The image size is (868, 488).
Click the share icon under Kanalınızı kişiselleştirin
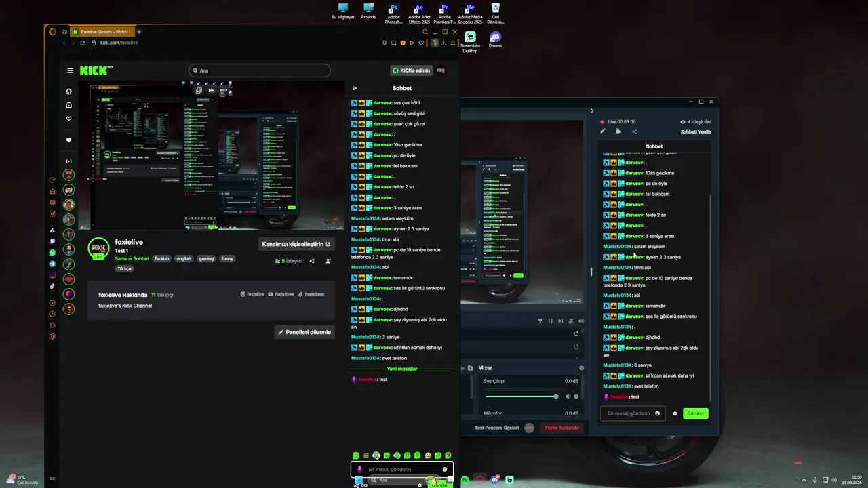point(312,261)
